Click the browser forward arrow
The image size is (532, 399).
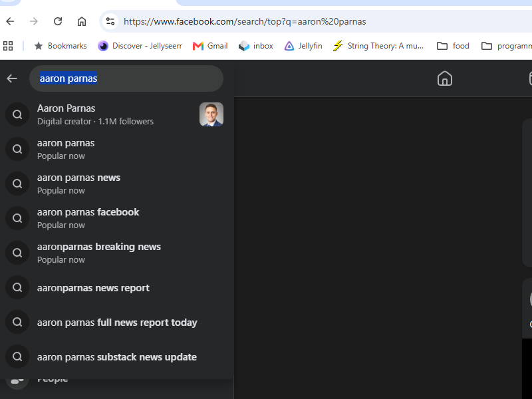pos(34,21)
